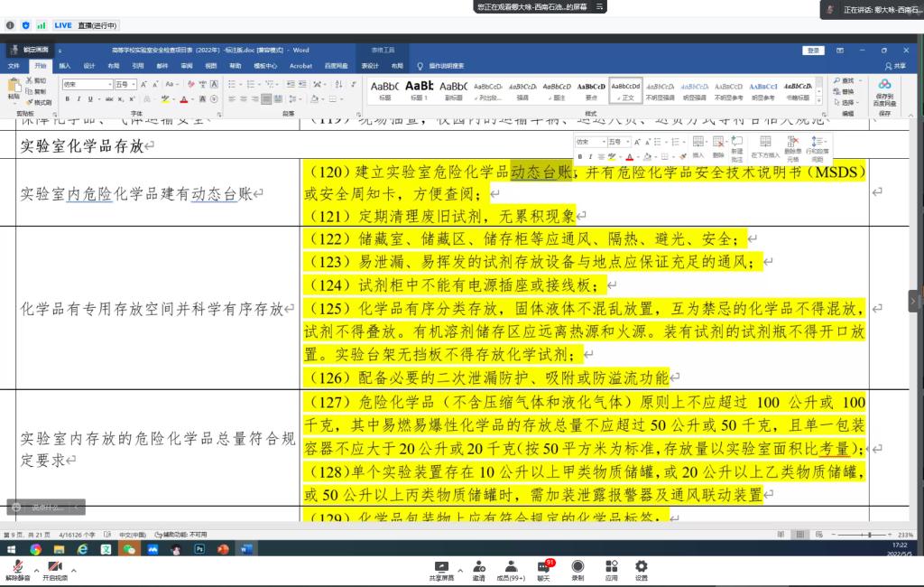This screenshot has height=587, width=924.
Task: Click the Find (查找) icon
Action: pos(847,80)
